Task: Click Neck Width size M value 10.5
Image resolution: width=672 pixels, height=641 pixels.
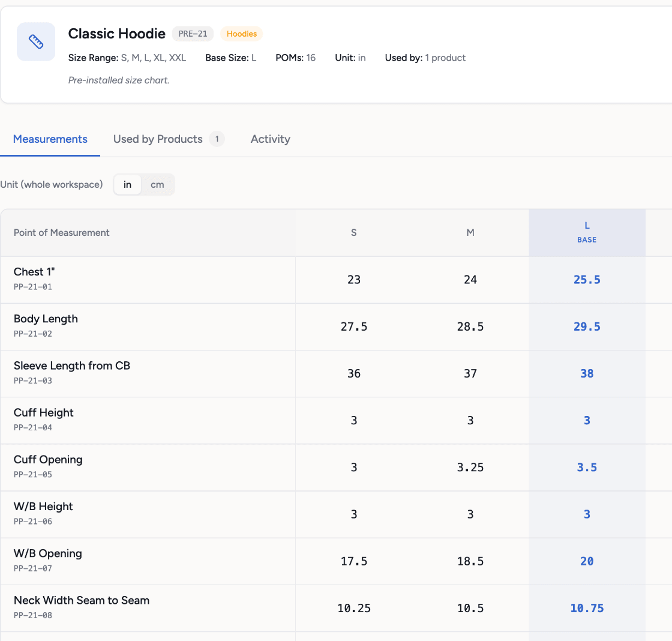Action: 470,608
